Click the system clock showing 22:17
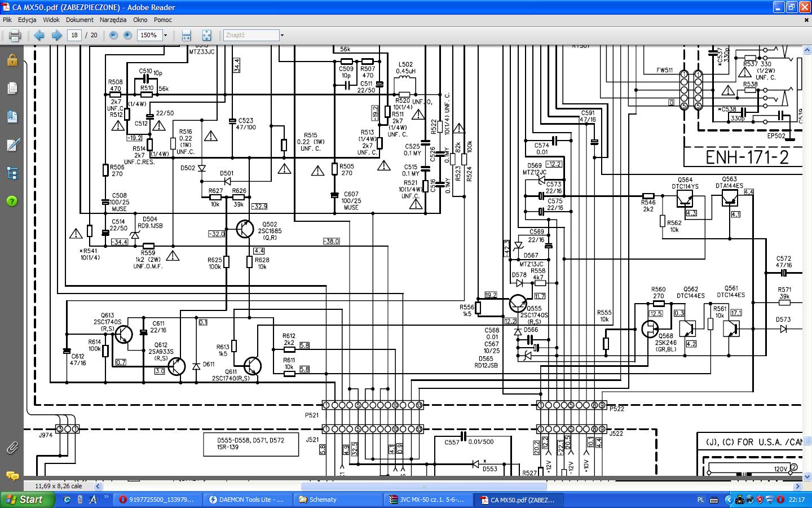Image resolution: width=812 pixels, height=508 pixels. 797,500
